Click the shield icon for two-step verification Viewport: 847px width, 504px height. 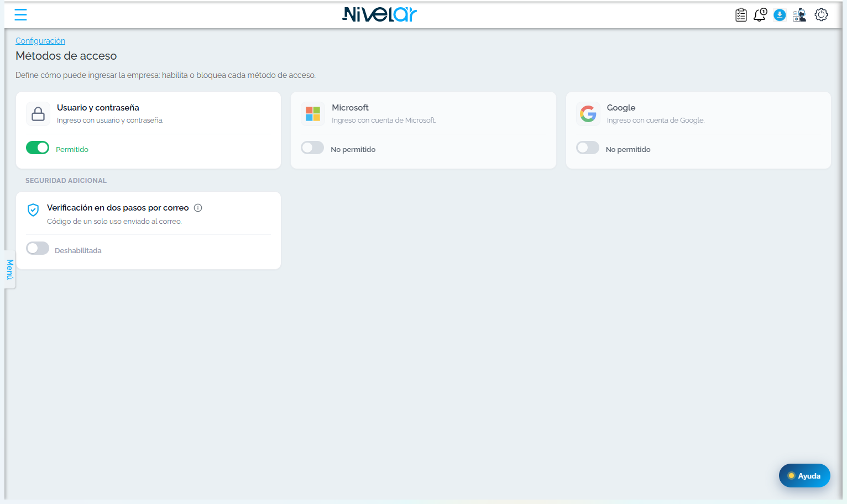[x=33, y=210]
